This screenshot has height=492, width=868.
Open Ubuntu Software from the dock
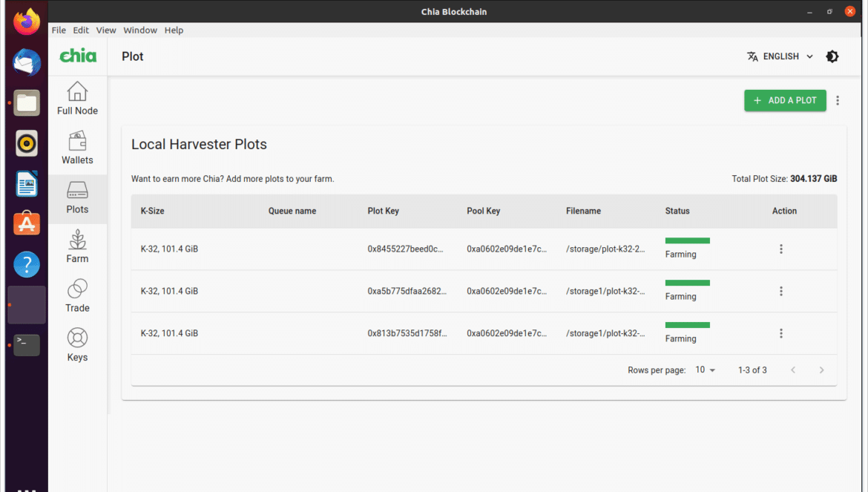pyautogui.click(x=27, y=224)
